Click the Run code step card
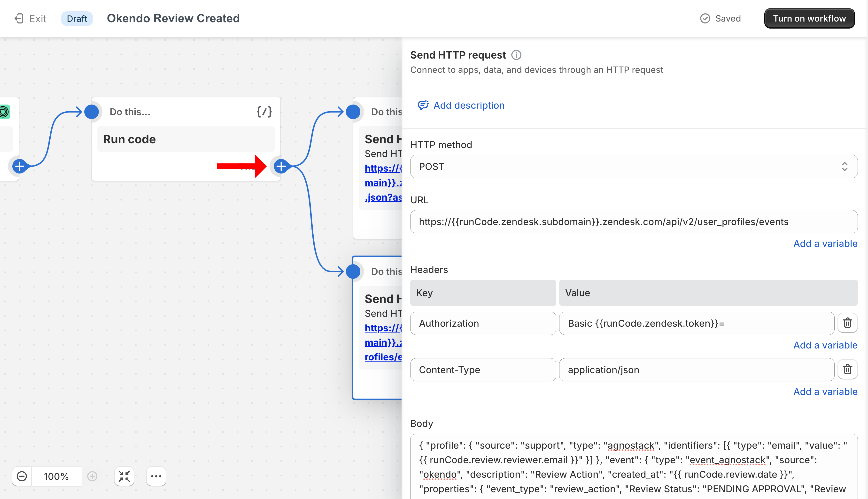 [186, 139]
